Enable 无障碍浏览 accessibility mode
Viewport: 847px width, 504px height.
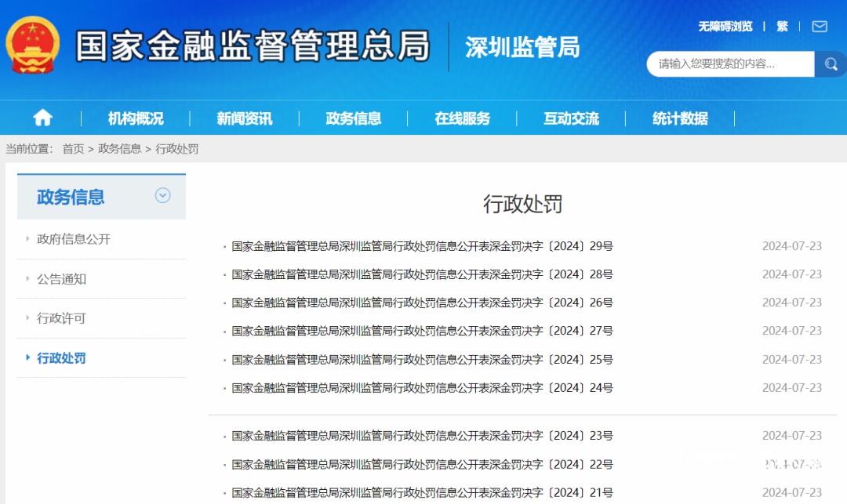click(725, 27)
